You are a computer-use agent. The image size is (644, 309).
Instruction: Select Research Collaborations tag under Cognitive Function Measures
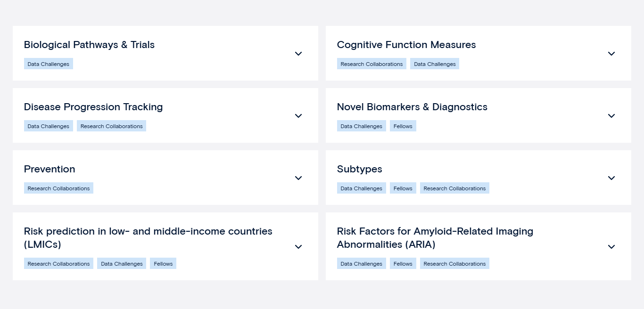point(372,64)
